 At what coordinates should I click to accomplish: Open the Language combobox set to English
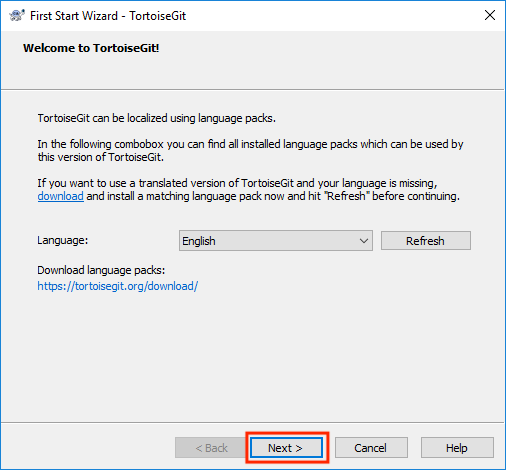coord(276,240)
